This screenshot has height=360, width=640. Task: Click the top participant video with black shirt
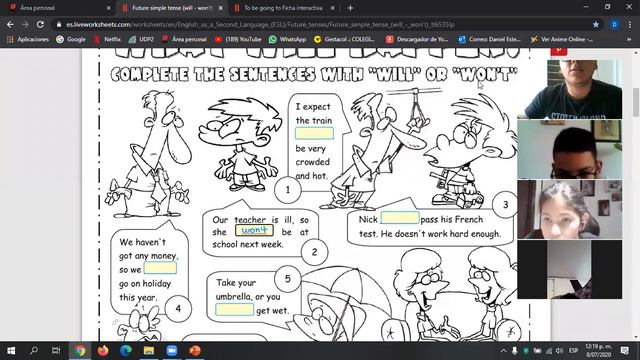(x=570, y=89)
